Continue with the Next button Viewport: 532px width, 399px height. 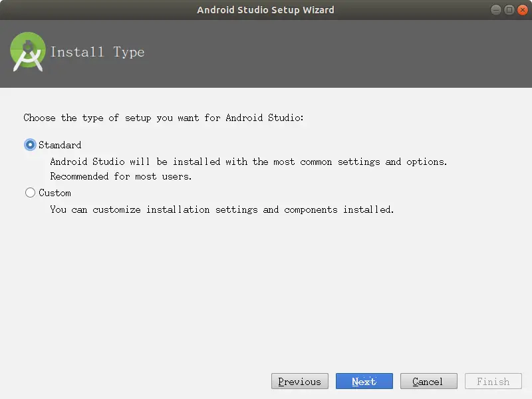[364, 381]
